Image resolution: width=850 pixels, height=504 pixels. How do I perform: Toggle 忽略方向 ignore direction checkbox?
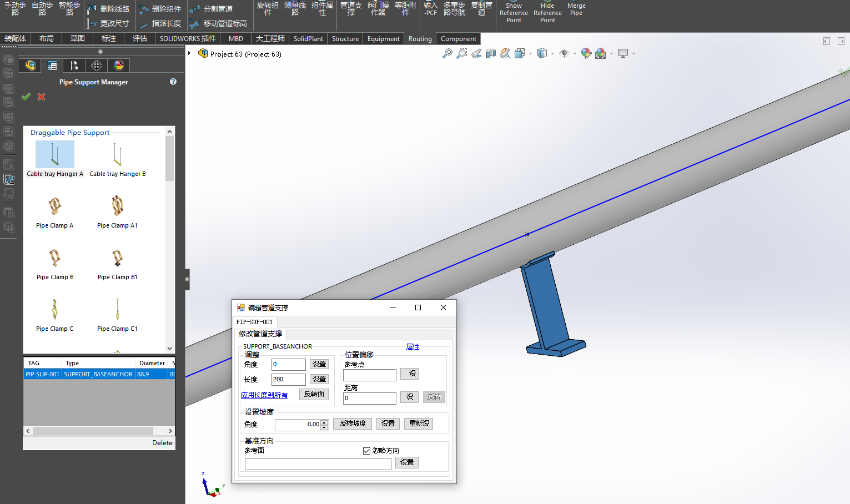[366, 451]
